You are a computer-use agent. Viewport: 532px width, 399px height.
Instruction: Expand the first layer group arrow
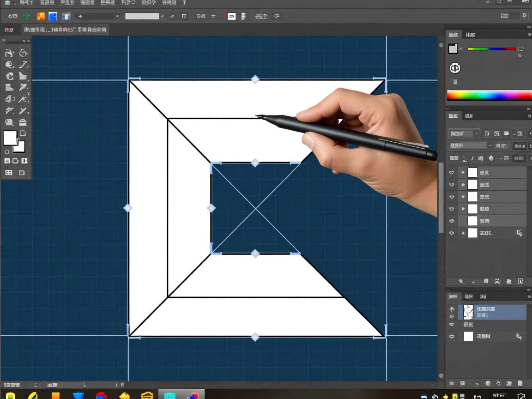point(463,173)
